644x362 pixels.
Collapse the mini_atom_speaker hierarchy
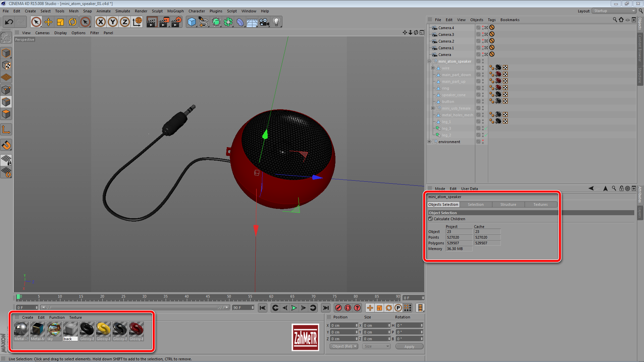(x=429, y=61)
